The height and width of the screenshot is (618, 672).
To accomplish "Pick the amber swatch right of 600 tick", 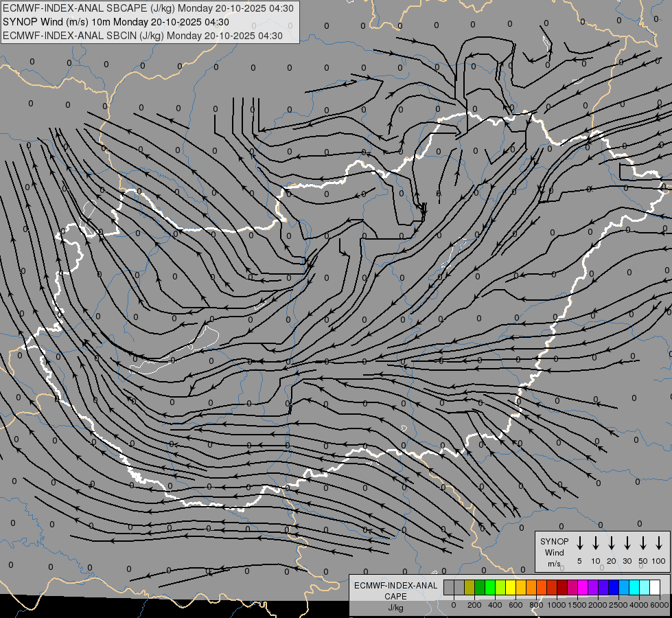I will click(521, 588).
